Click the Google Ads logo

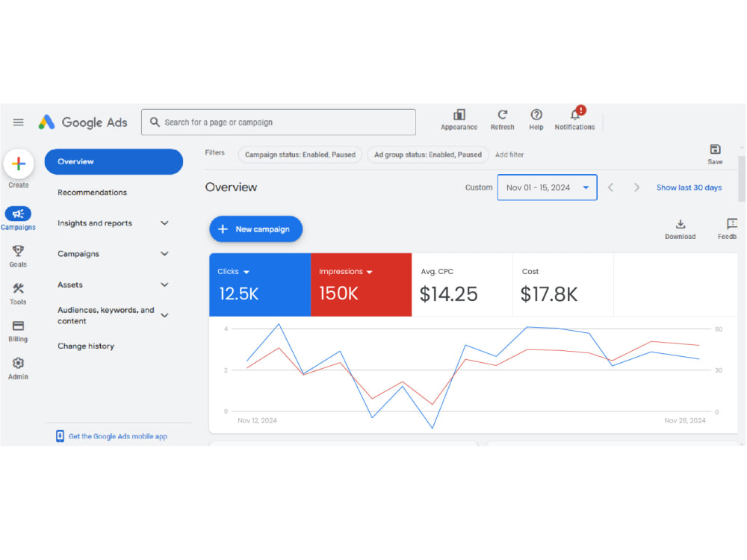tap(83, 122)
